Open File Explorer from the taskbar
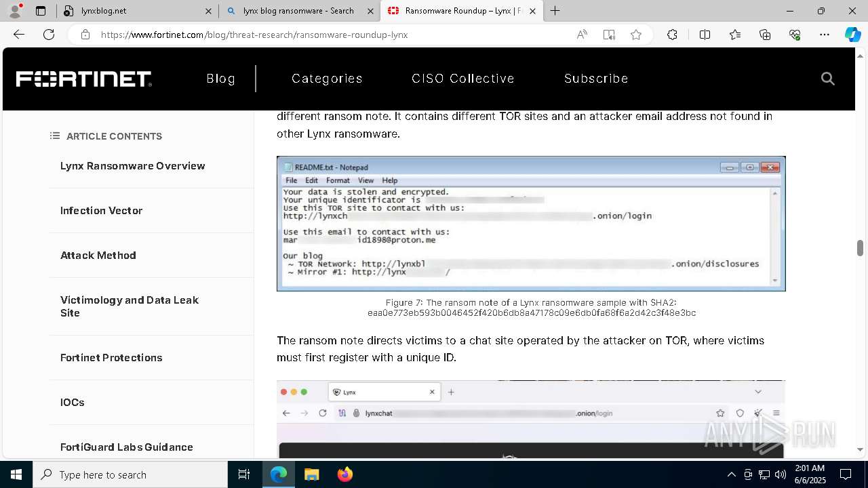The width and height of the screenshot is (868, 488). point(311,474)
